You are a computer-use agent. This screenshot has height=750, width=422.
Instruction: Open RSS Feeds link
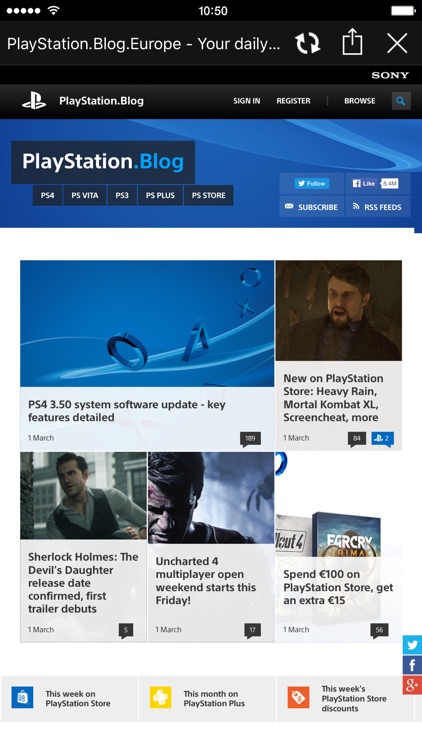(x=378, y=207)
